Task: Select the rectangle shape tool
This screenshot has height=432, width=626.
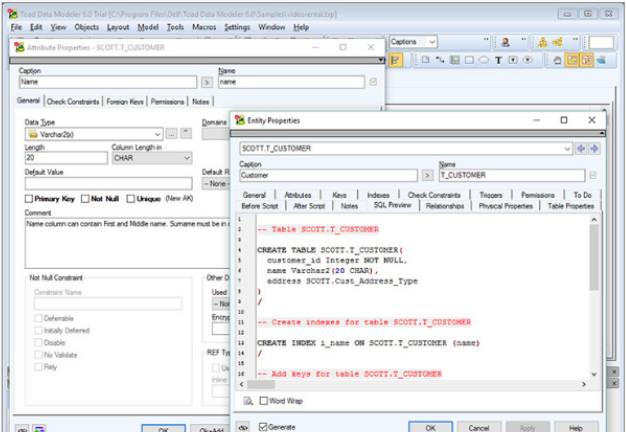Action: point(470,60)
